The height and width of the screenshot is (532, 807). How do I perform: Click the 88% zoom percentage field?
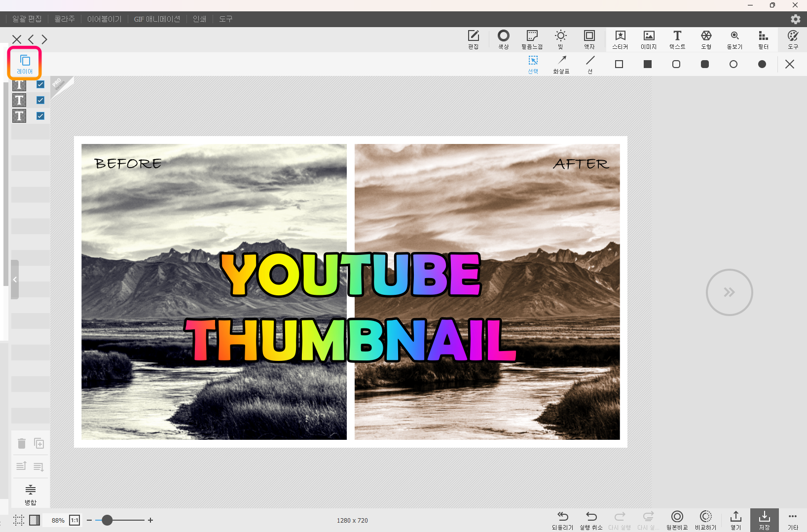pos(58,520)
